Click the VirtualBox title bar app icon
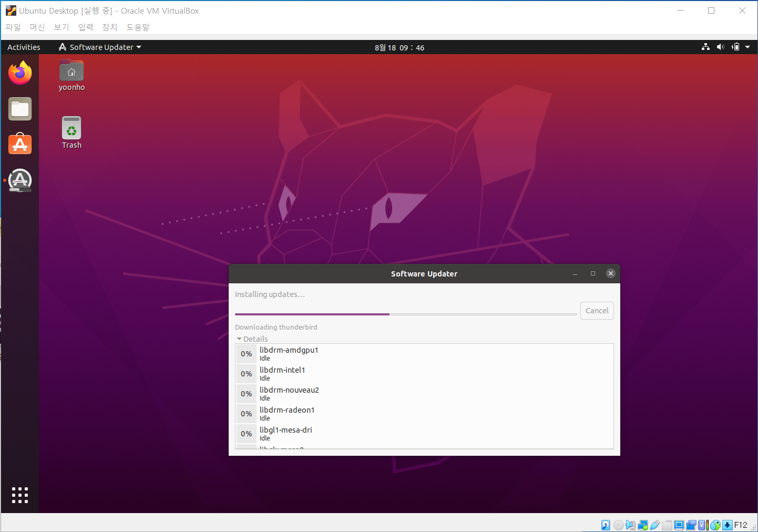Screen dimensions: 758x532 coord(11,11)
